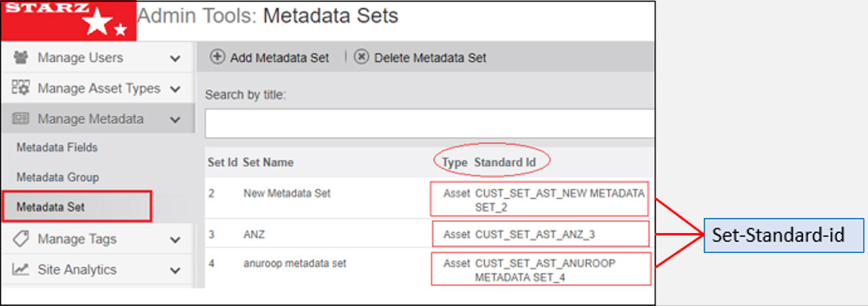Expand the Manage Tags chevron
The height and width of the screenshot is (306, 868).
[175, 239]
